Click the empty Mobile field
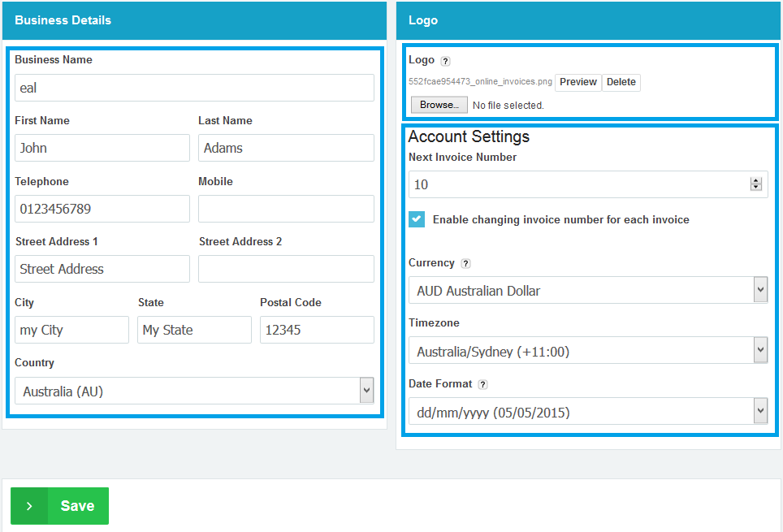Image resolution: width=783 pixels, height=532 pixels. 286,209
